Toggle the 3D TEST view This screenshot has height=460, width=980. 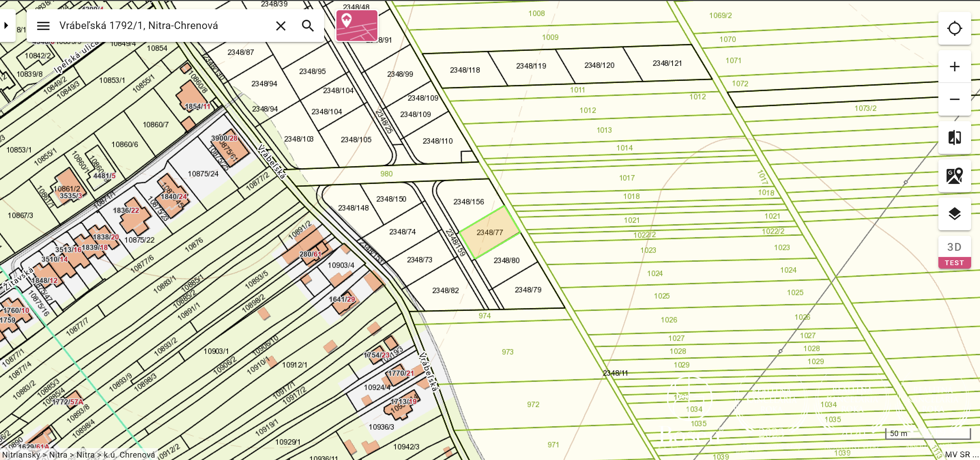[x=954, y=253]
